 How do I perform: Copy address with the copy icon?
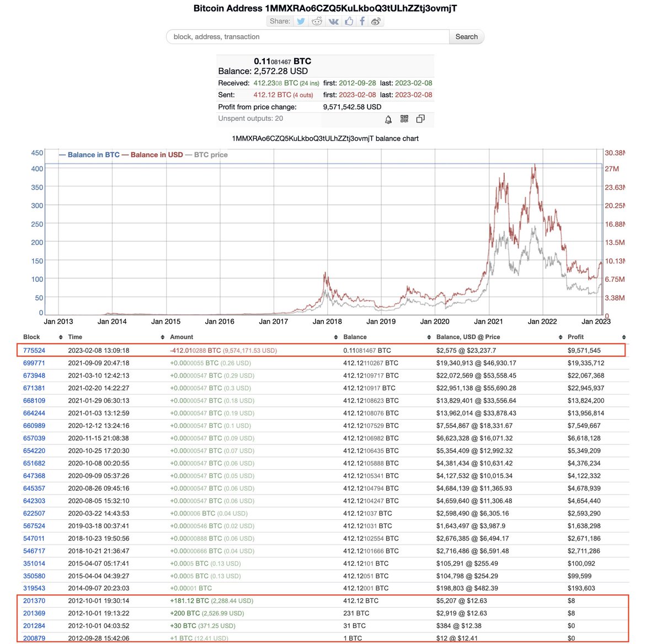click(x=420, y=119)
